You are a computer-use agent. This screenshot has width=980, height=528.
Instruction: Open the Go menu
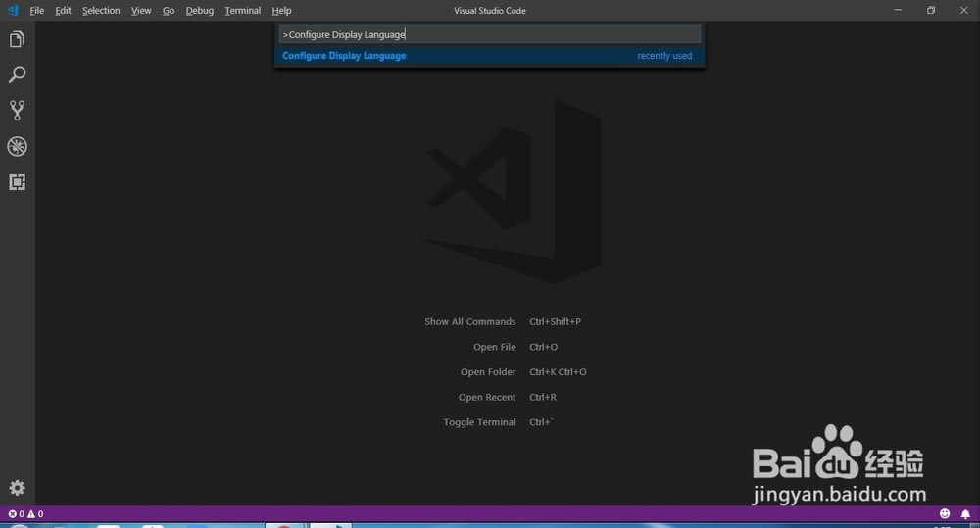point(169,11)
